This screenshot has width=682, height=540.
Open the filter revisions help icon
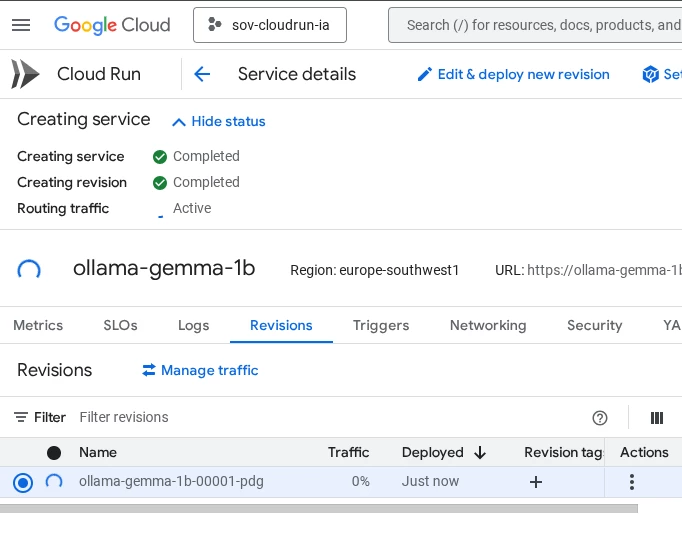point(600,418)
